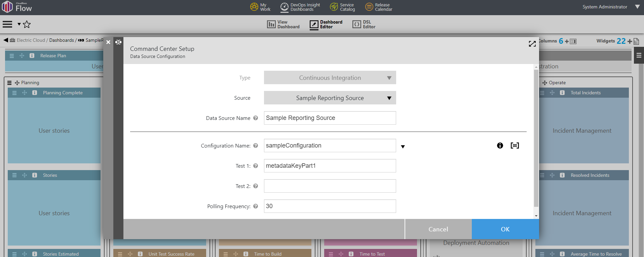Show Release Plan widget info
This screenshot has height=257, width=644.
[32, 56]
